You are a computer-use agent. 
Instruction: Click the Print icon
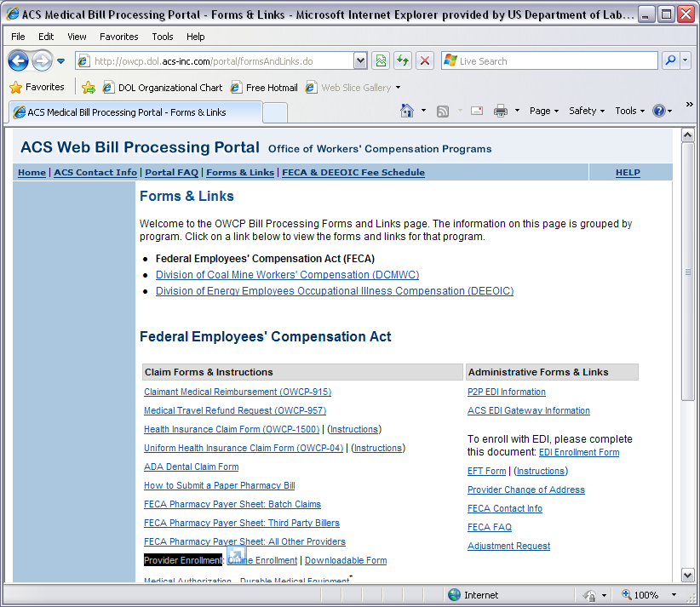coord(501,111)
